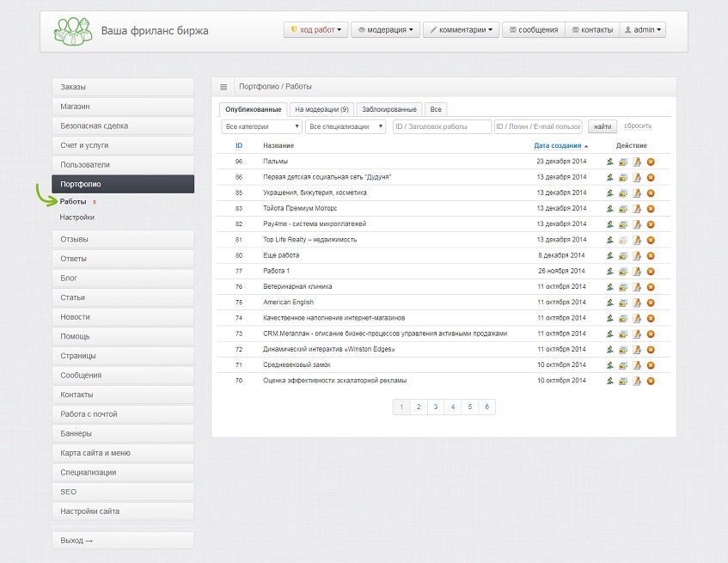Open Заказы in the sidebar menu
Screen dimensions: 728x563
(123, 87)
